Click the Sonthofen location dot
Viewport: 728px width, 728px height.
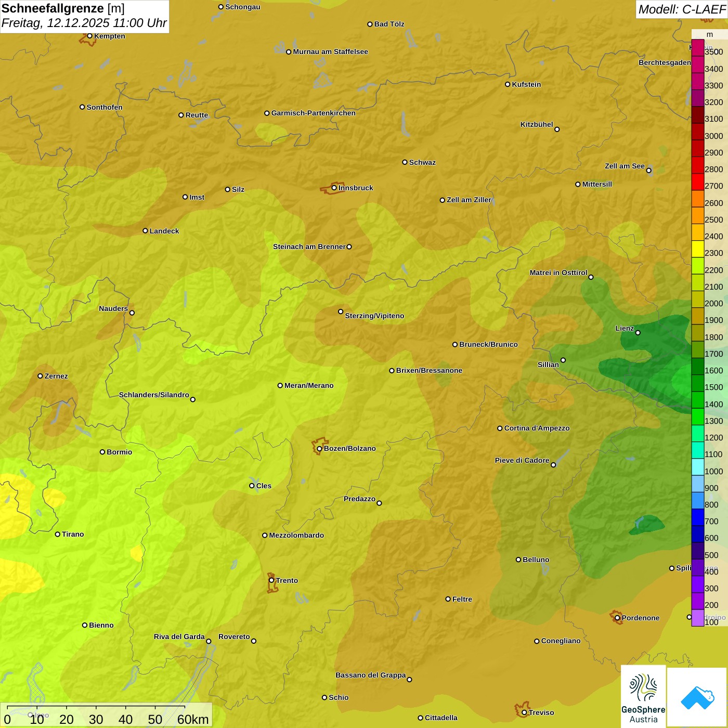pyautogui.click(x=82, y=107)
